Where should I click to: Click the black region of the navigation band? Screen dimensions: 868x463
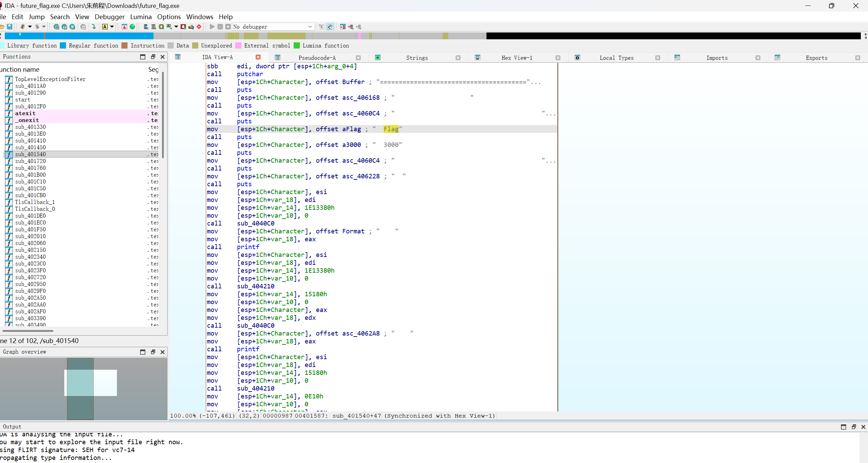coord(673,36)
